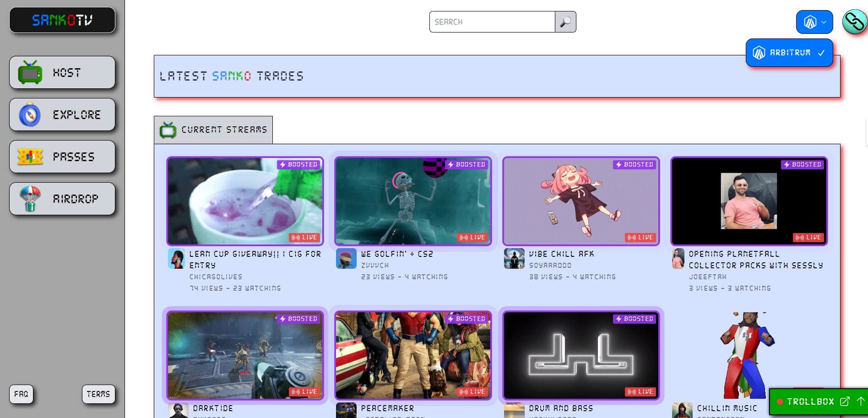868x418 pixels.
Task: Click the Boosted badge on Peacemaker stream
Action: 467,319
